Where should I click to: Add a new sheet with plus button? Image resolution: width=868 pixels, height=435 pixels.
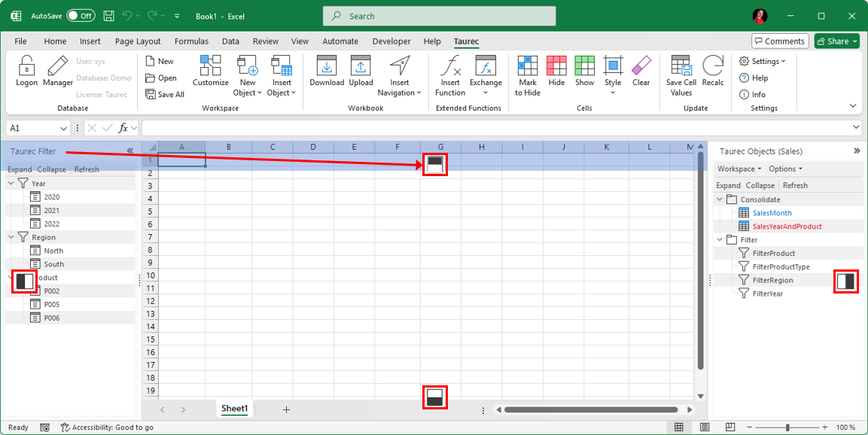286,409
